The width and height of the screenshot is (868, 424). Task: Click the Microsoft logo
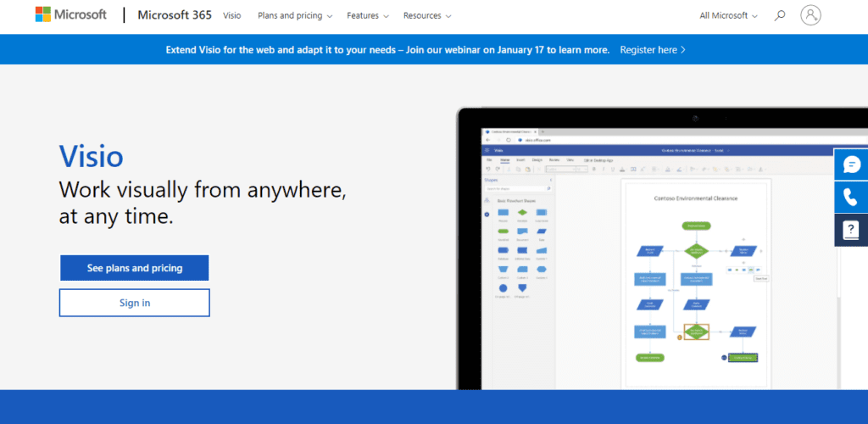[x=71, y=15]
